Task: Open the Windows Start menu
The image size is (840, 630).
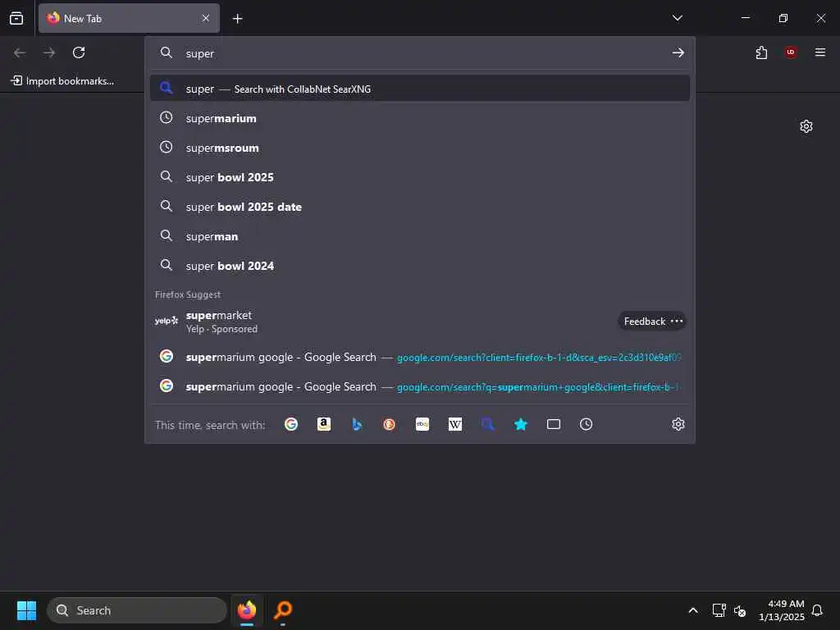Action: [x=26, y=610]
